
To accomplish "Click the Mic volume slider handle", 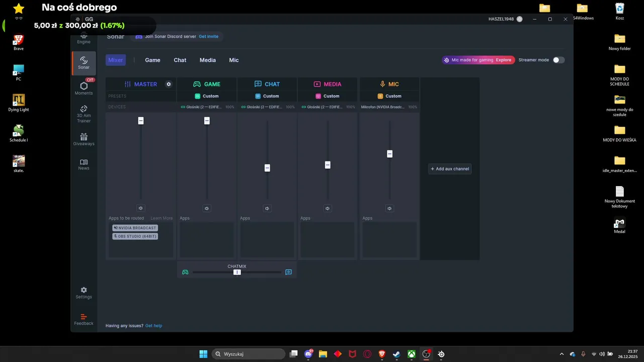I will [389, 154].
